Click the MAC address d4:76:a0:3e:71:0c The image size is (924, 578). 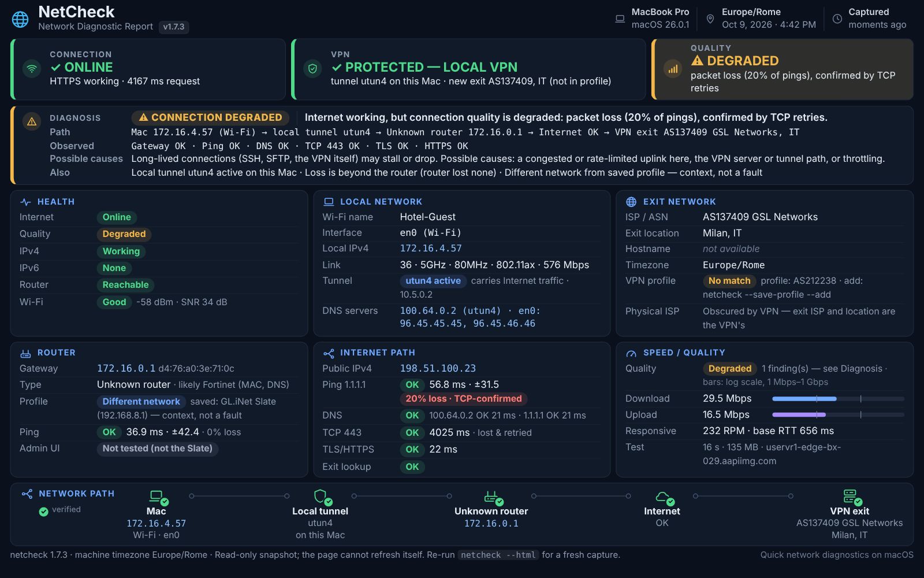click(196, 369)
